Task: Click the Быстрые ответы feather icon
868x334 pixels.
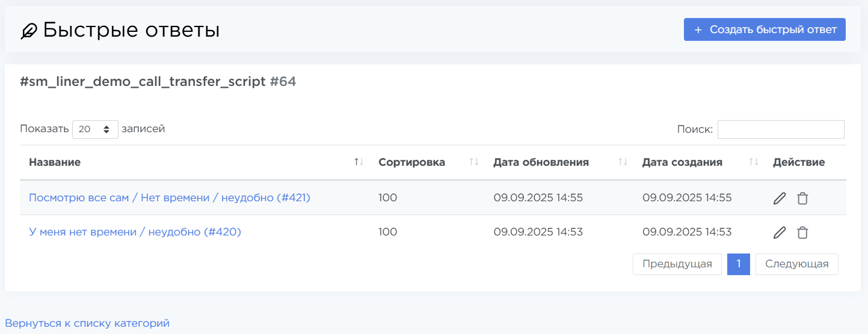Action: pos(29,31)
